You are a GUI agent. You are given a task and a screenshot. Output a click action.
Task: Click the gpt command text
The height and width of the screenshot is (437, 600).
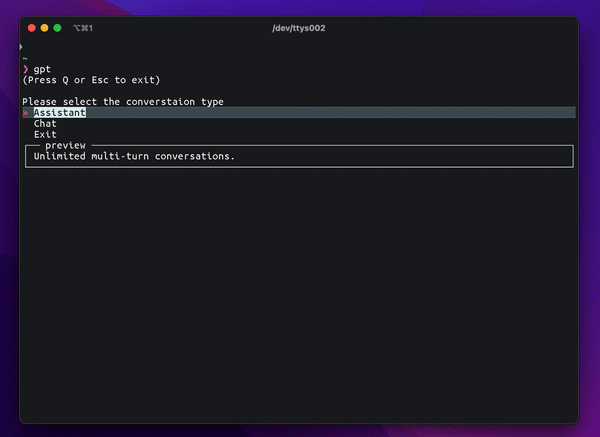pyautogui.click(x=42, y=69)
